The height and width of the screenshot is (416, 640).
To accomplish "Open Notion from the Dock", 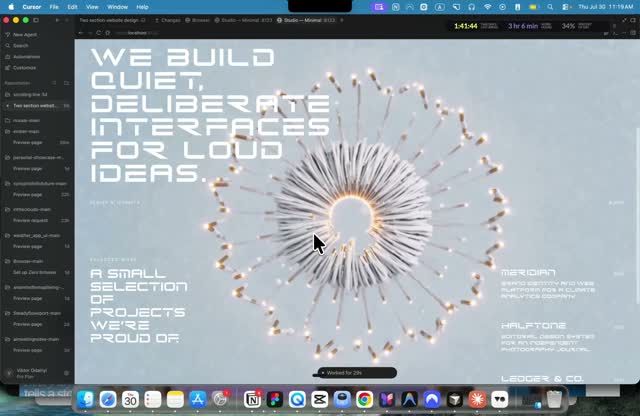I will (252, 399).
